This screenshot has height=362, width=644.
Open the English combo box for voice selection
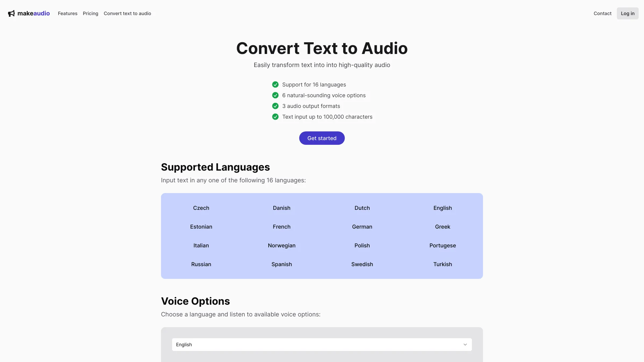point(322,344)
